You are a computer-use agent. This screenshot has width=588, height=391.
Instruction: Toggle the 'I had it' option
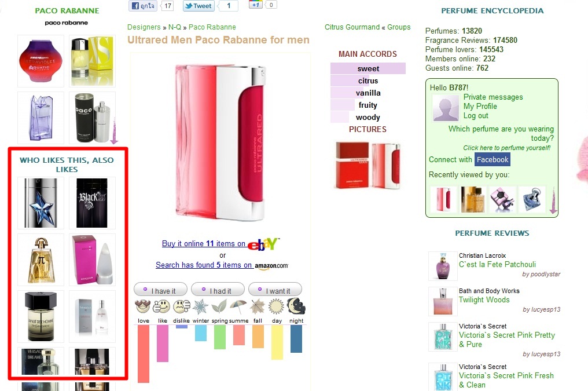pos(218,290)
